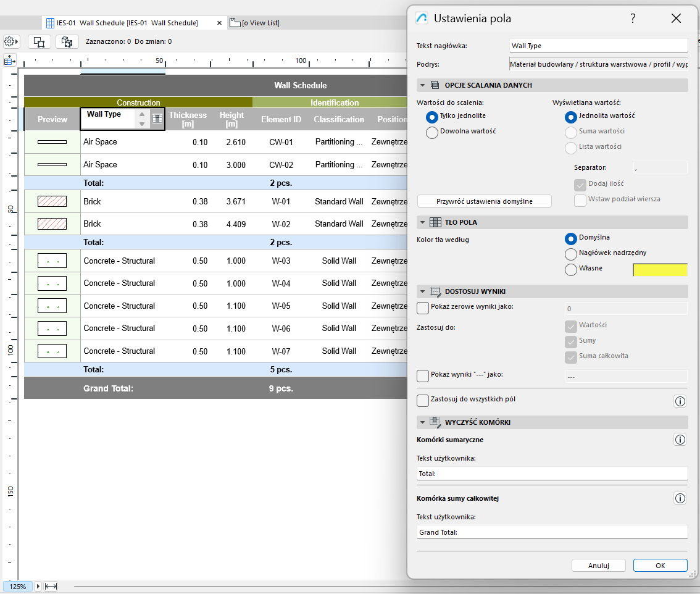This screenshot has width=700, height=594.
Task: Click the schedule orientation icon beside the ruler
Action: pos(9,60)
